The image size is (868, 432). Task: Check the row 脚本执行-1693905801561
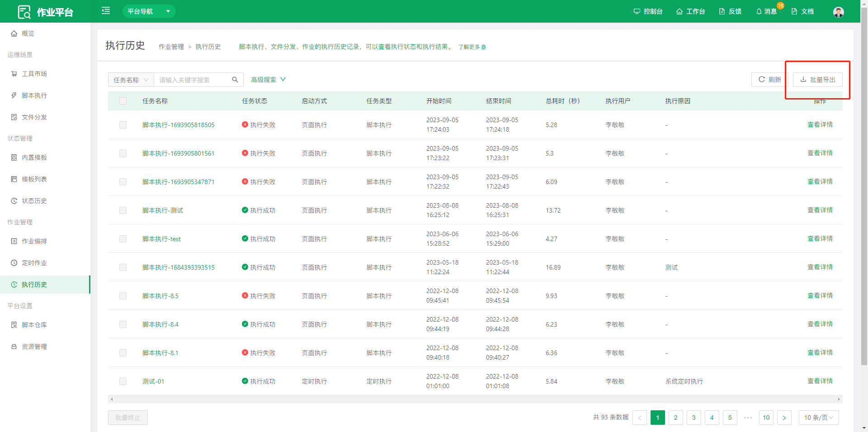[123, 153]
